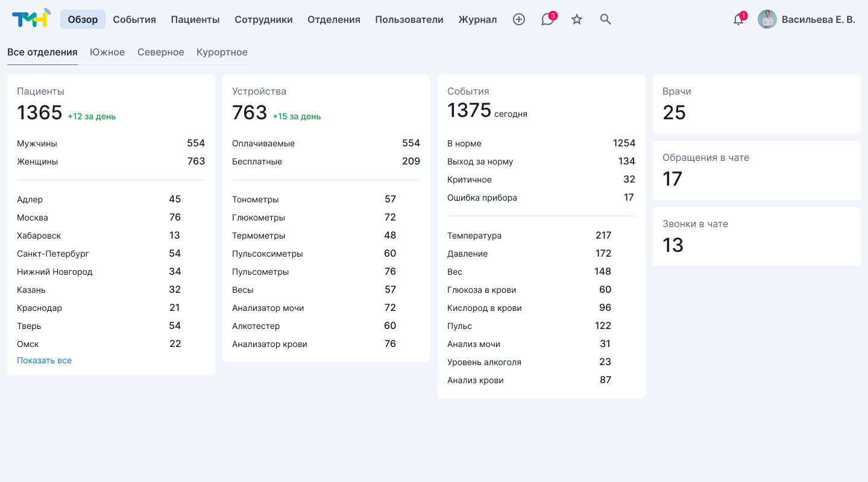The height and width of the screenshot is (482, 868).
Task: Select the Все отделения tab
Action: 42,52
